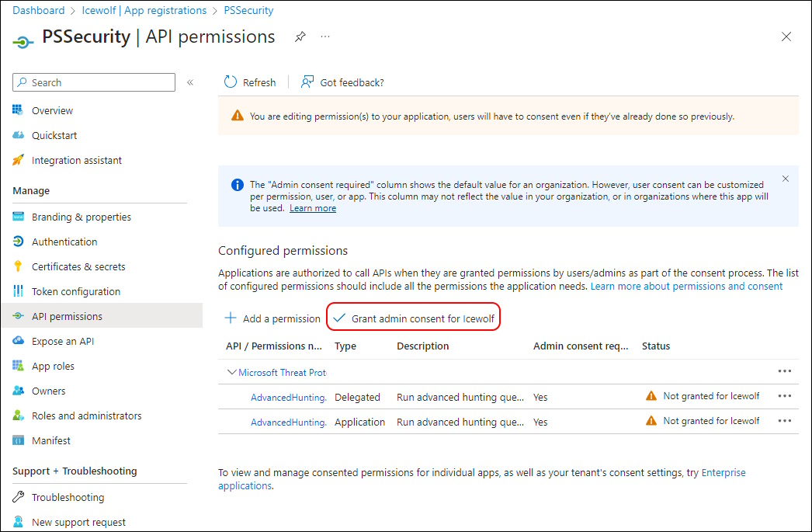Click the App roles icon
The height and width of the screenshot is (532, 812).
18,366
